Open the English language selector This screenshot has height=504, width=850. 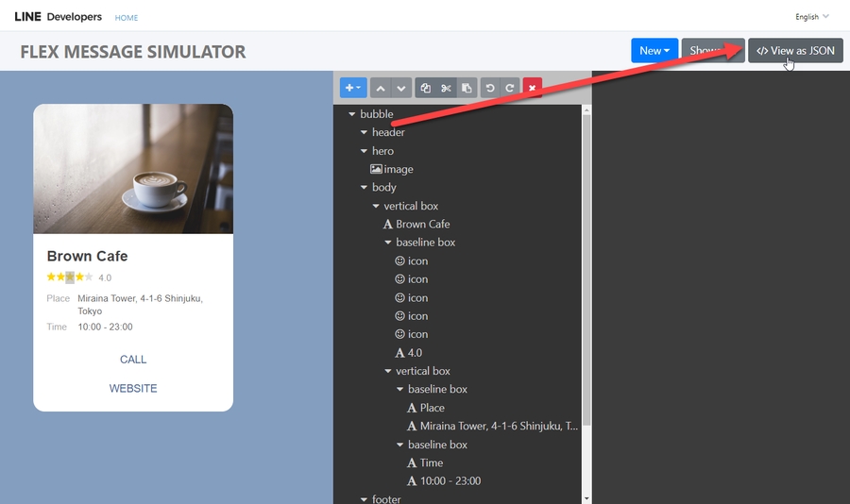(811, 17)
